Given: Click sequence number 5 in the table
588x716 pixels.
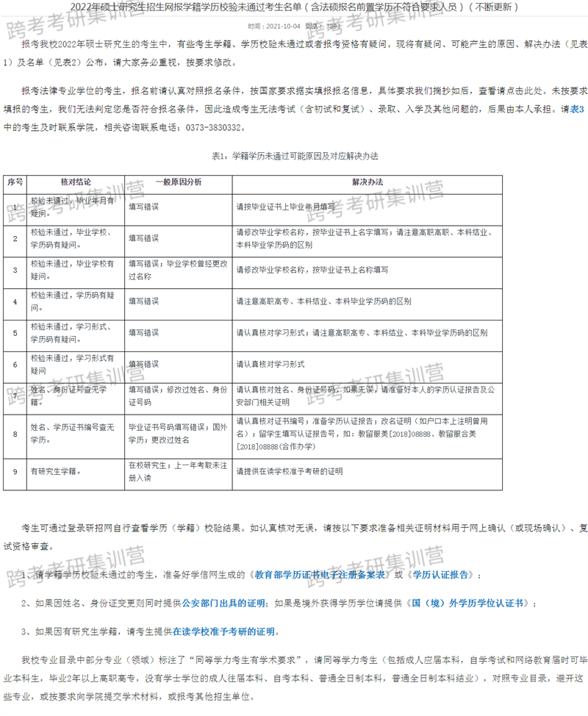Looking at the screenshot, I should [15, 333].
